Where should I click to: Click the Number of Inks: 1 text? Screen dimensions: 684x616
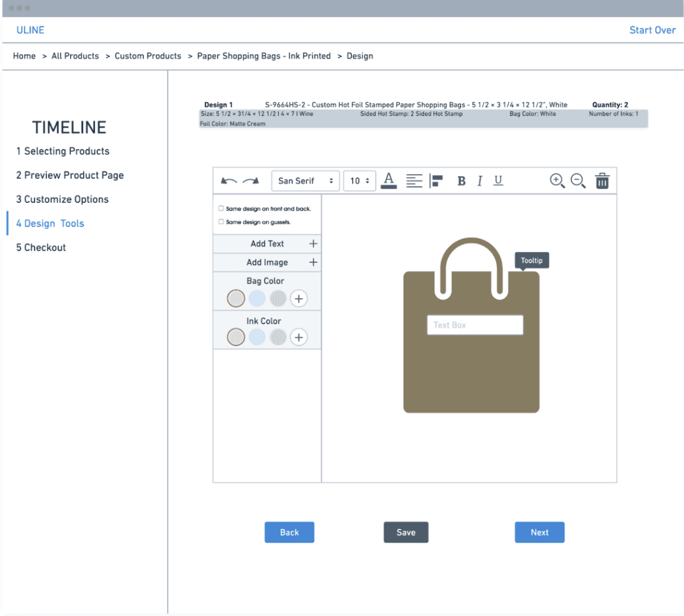(x=613, y=114)
